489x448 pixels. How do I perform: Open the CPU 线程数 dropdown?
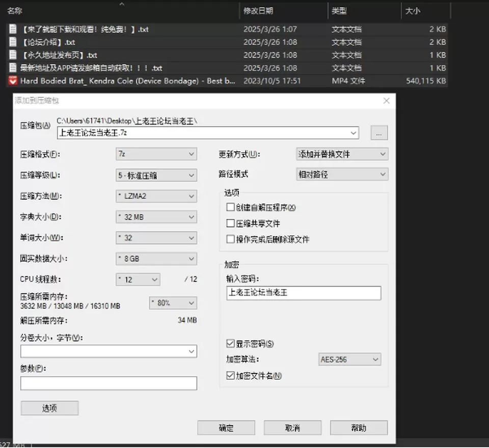138,279
